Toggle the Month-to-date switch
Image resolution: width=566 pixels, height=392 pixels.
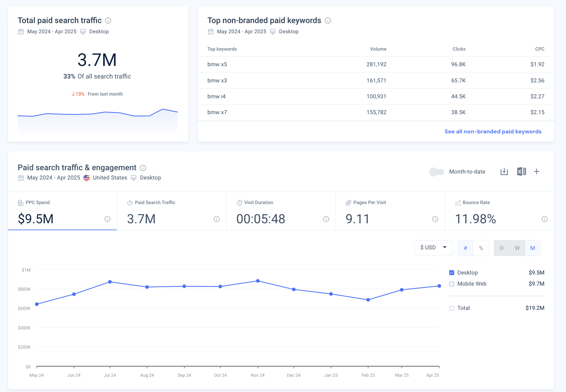pos(436,172)
